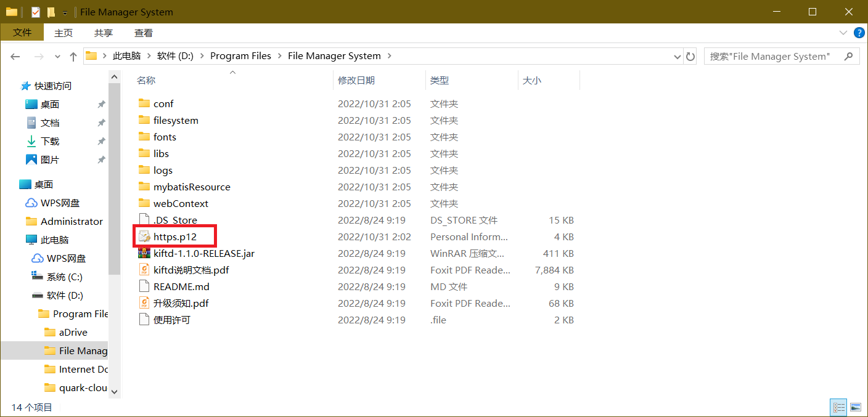Open the 文件 menu tab

[x=22, y=33]
